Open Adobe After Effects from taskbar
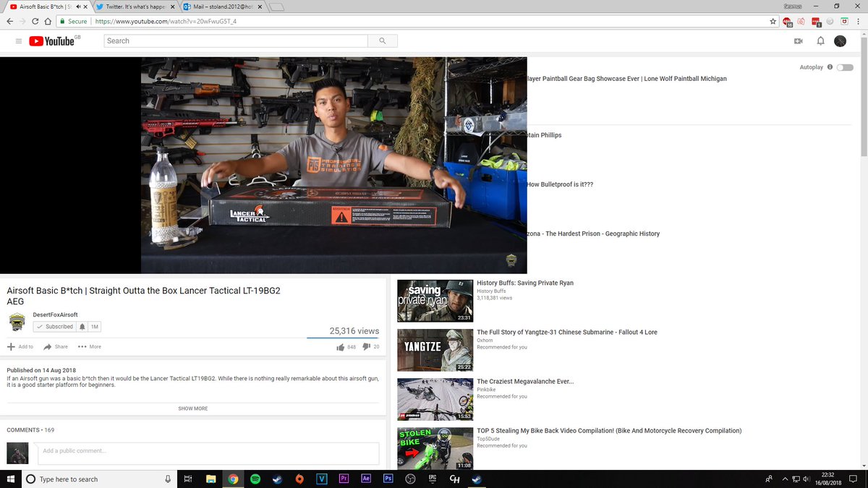This screenshot has width=868, height=488. tap(366, 479)
